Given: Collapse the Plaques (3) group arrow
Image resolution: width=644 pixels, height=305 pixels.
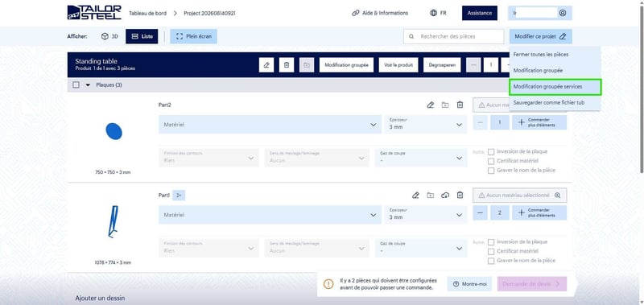Looking at the screenshot, I should (88, 85).
